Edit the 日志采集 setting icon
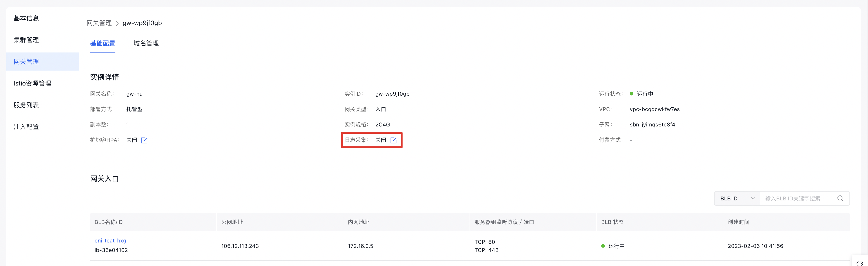The height and width of the screenshot is (266, 868). pyautogui.click(x=393, y=140)
